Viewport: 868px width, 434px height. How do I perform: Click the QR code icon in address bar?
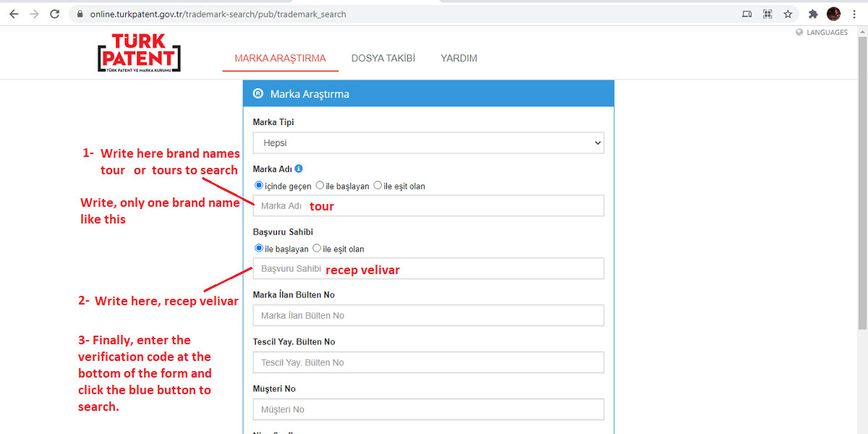[x=767, y=14]
